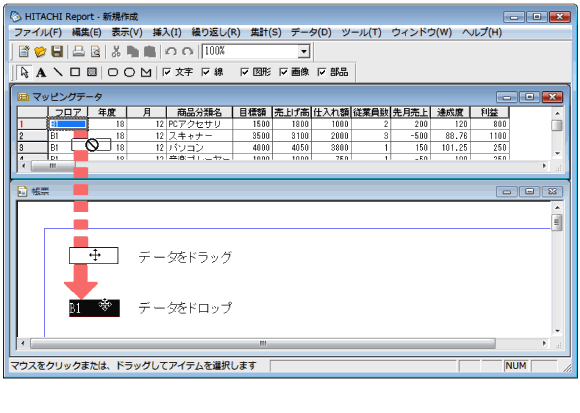Click the up arrow on the マッピングデータ scrollbar
The image size is (580, 413).
tap(557, 113)
